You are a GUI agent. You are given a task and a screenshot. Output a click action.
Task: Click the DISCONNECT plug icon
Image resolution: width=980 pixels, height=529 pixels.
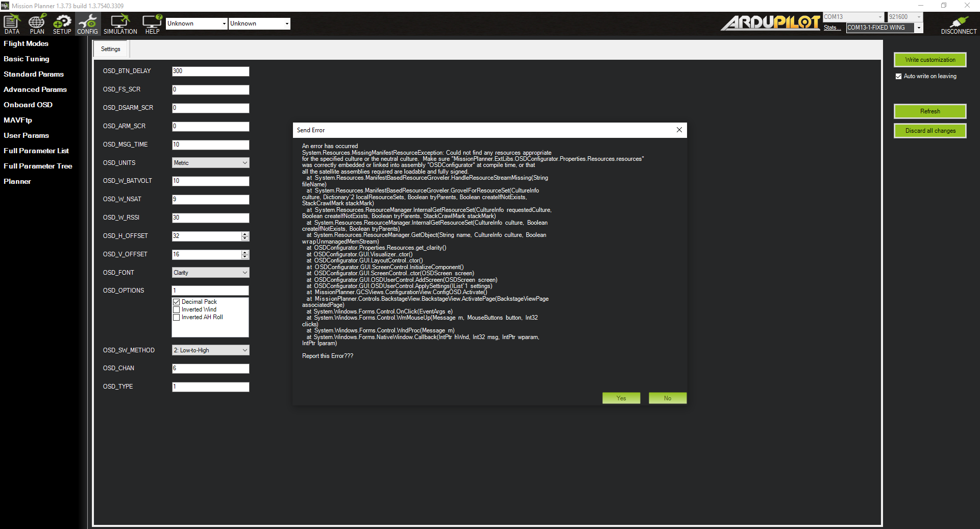coord(959,24)
